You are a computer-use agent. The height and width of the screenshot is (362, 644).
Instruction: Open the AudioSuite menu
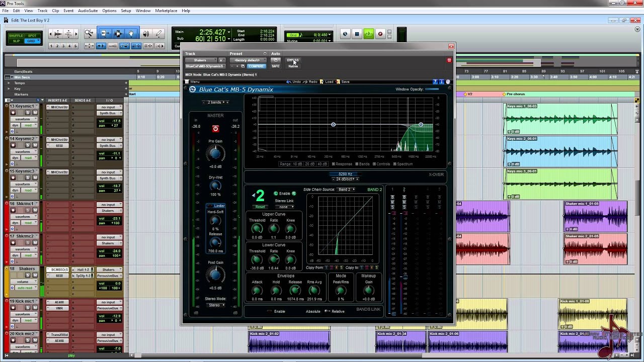click(x=88, y=11)
